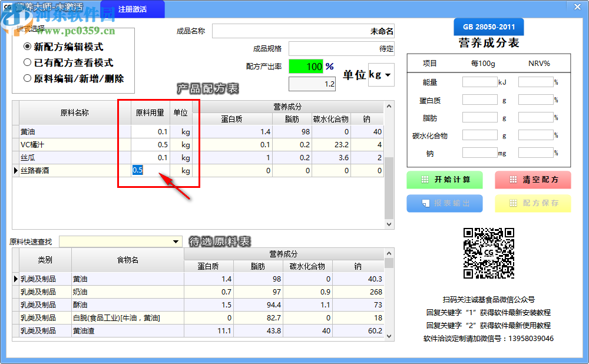Click the grid icon on 清空配方 button
The height and width of the screenshot is (364, 589).
(x=512, y=180)
